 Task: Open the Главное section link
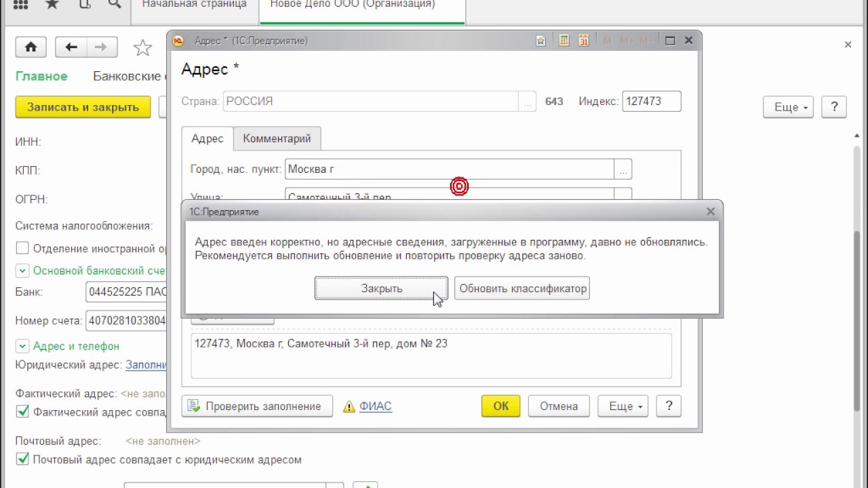41,77
